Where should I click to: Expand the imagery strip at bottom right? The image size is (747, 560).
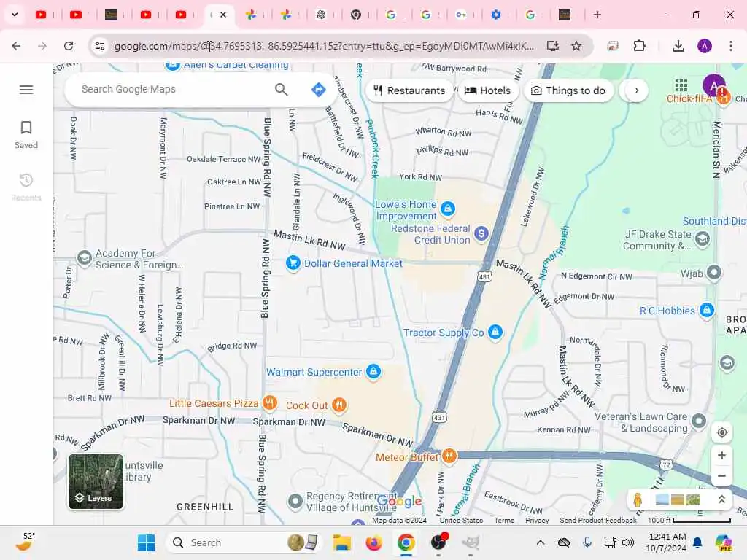[721, 499]
